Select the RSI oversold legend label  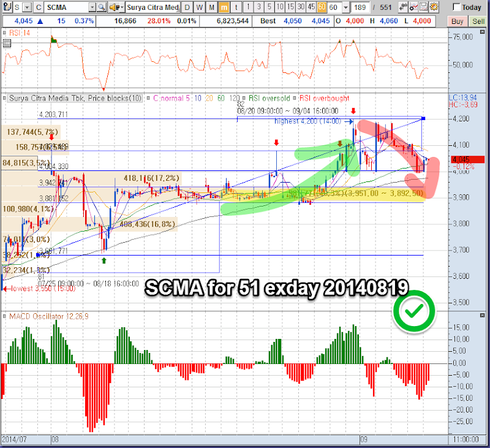pos(269,98)
